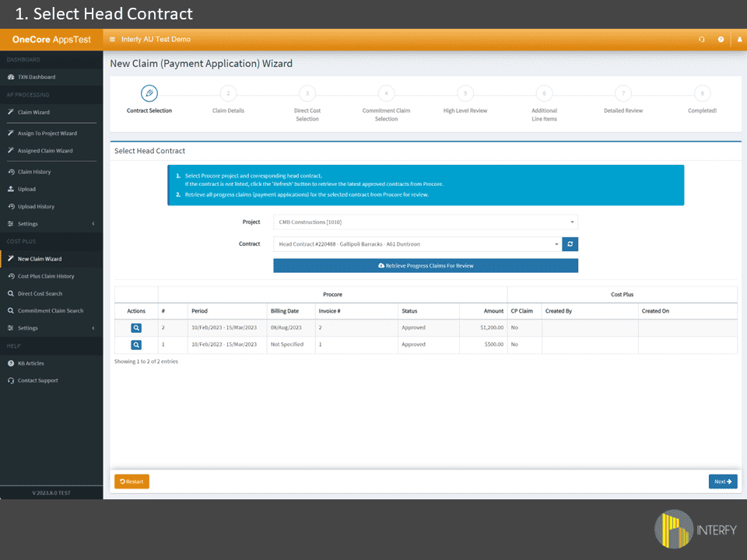Open the Upload page
This screenshot has height=560, width=747.
point(26,189)
